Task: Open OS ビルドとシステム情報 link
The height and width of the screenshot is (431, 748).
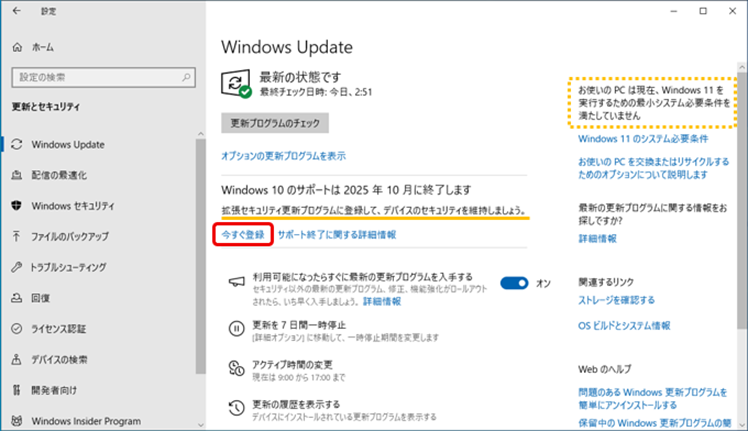Action: tap(624, 326)
